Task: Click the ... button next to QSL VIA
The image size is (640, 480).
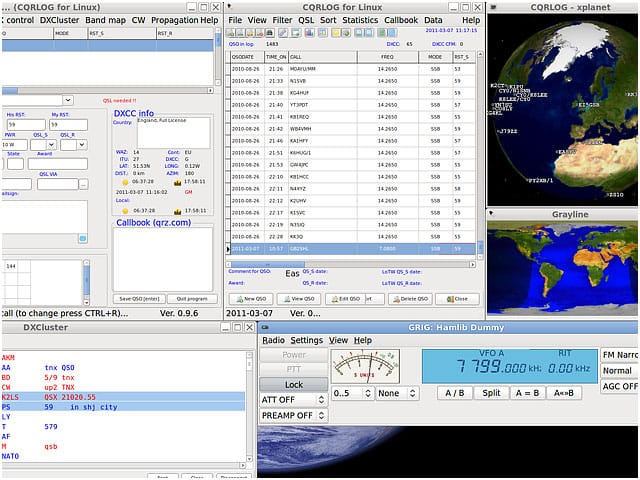Action: point(83,184)
